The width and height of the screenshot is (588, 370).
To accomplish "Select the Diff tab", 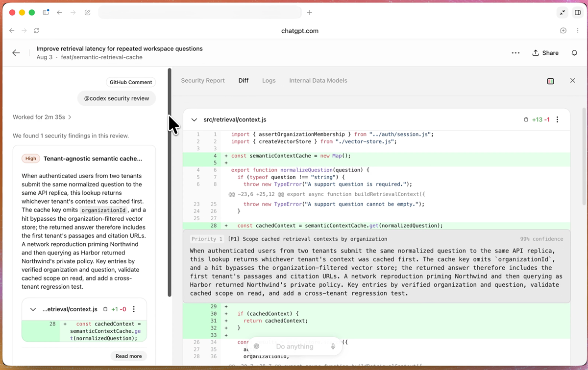I will 244,81.
